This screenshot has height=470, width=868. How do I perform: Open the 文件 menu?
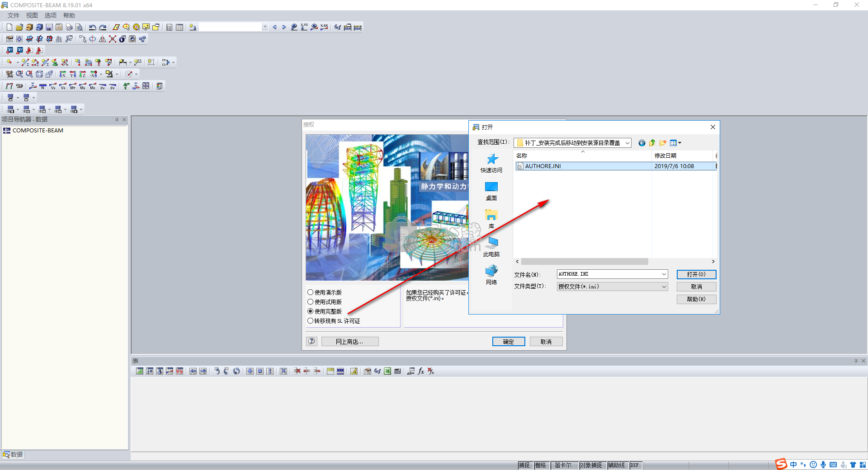[x=14, y=15]
